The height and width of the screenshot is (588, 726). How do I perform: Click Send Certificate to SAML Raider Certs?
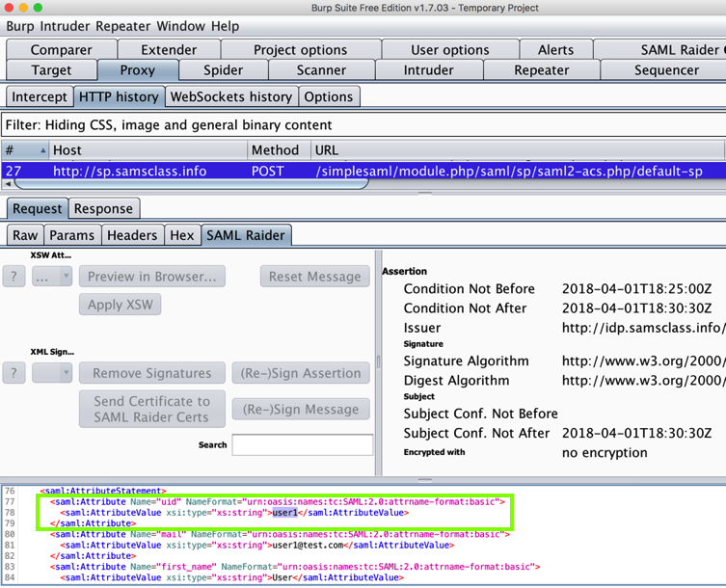pyautogui.click(x=151, y=409)
